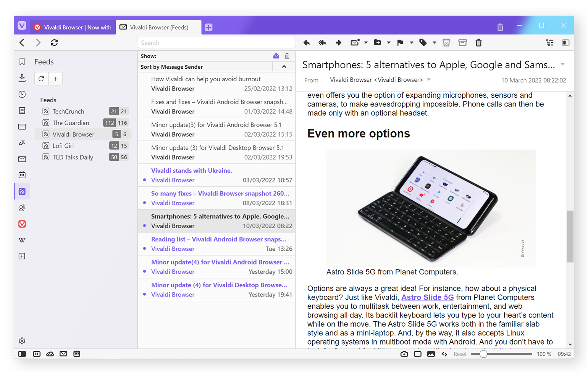Open the Calendar panel in sidebar
Image resolution: width=588 pixels, height=374 pixels.
(x=22, y=175)
